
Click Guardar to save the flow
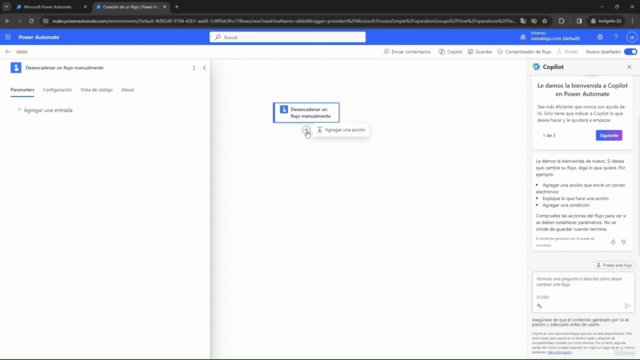480,52
